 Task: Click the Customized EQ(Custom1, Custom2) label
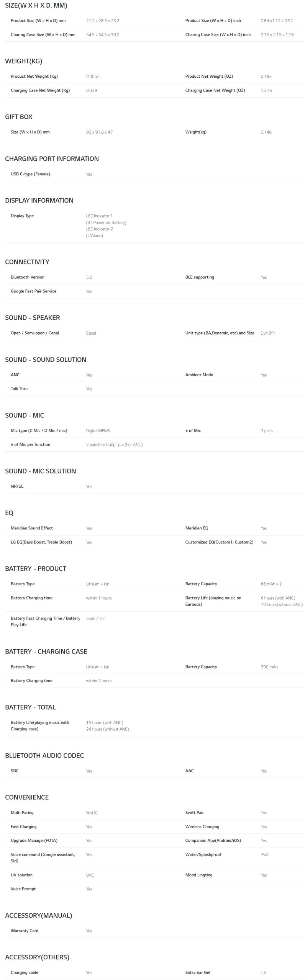(x=219, y=542)
